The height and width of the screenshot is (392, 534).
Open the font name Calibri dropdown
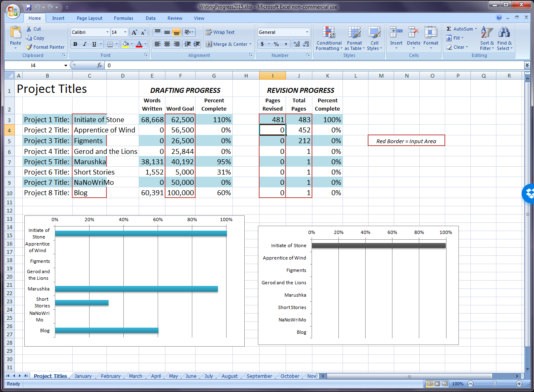[107, 32]
